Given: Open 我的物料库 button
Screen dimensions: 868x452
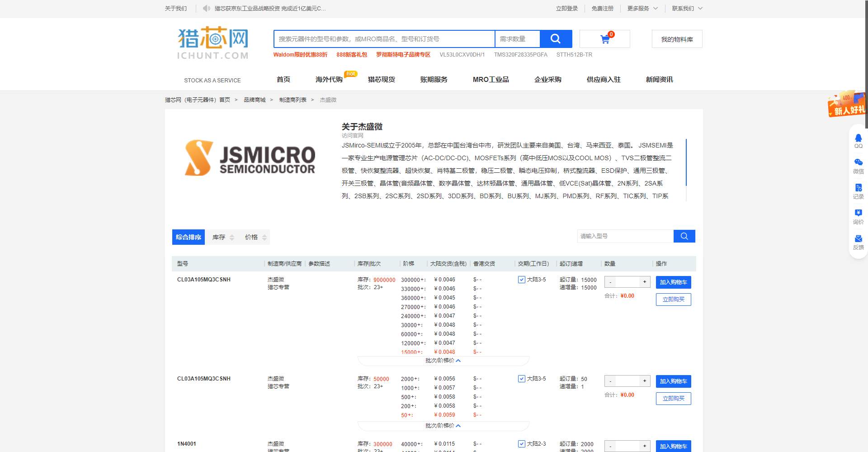Looking at the screenshot, I should coord(677,39).
